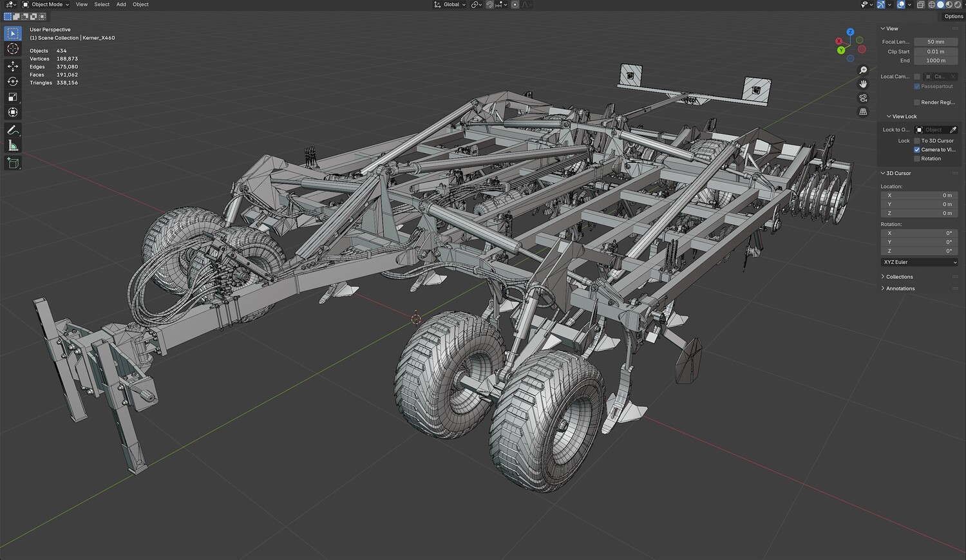This screenshot has width=966, height=560.
Task: Expand the Annotations panel
Action: tap(898, 288)
